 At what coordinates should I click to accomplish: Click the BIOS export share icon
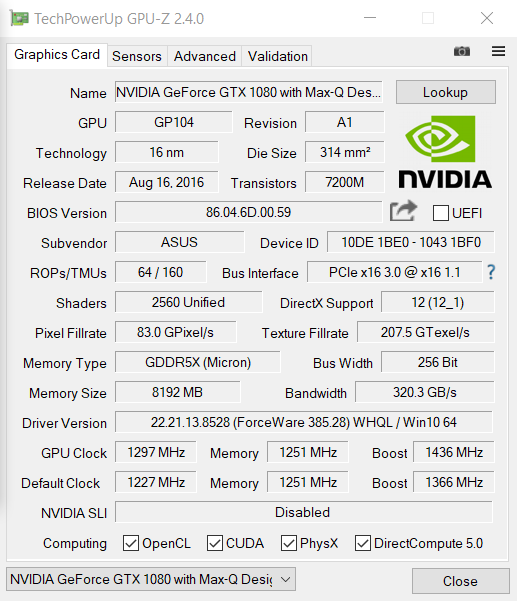[403, 211]
